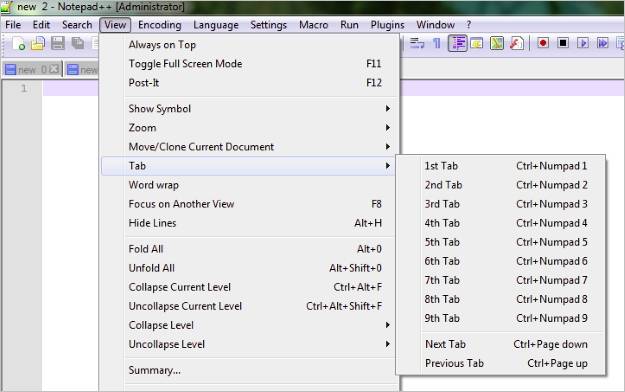This screenshot has height=392, width=625.
Task: Open the Macro menu
Action: coord(313,25)
